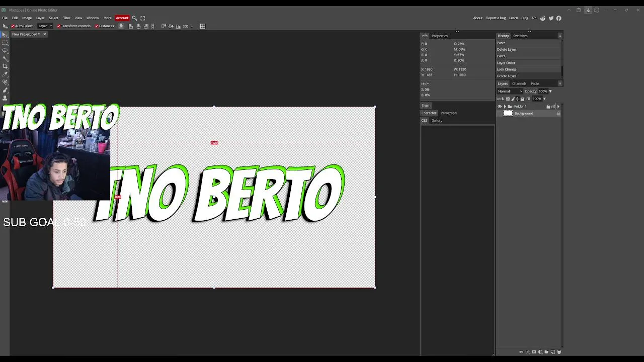Open the Normal blend mode dropdown
This screenshot has height=362, width=644.
(x=510, y=92)
